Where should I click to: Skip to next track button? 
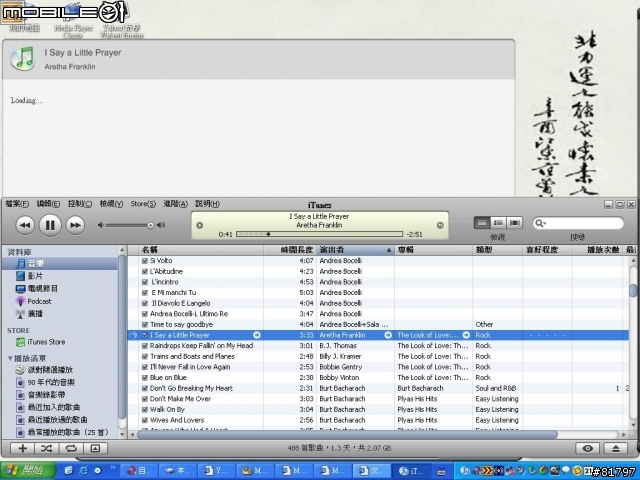tap(75, 225)
